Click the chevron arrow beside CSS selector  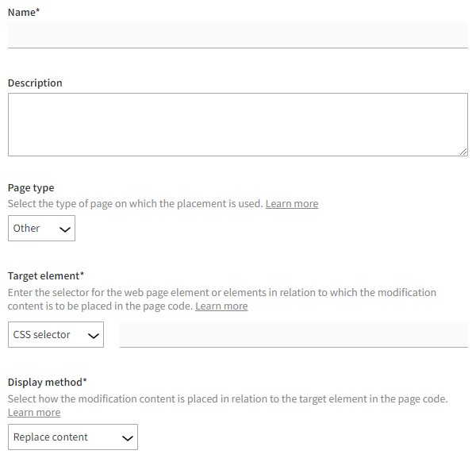(x=93, y=336)
